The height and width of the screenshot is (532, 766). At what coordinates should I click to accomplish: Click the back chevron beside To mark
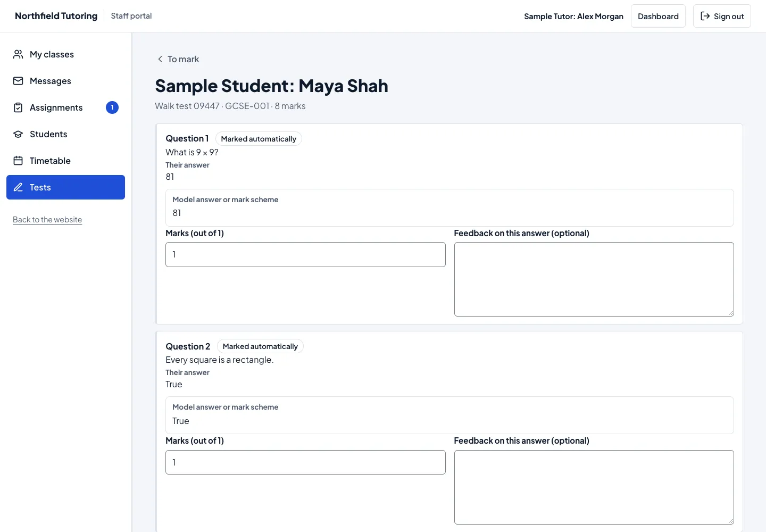160,59
